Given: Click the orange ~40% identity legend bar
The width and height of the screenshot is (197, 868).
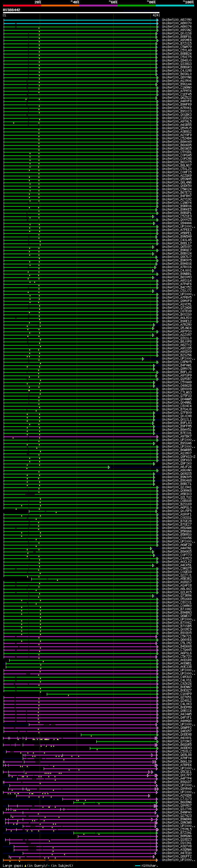Looking at the screenshot, I should coord(60,6).
